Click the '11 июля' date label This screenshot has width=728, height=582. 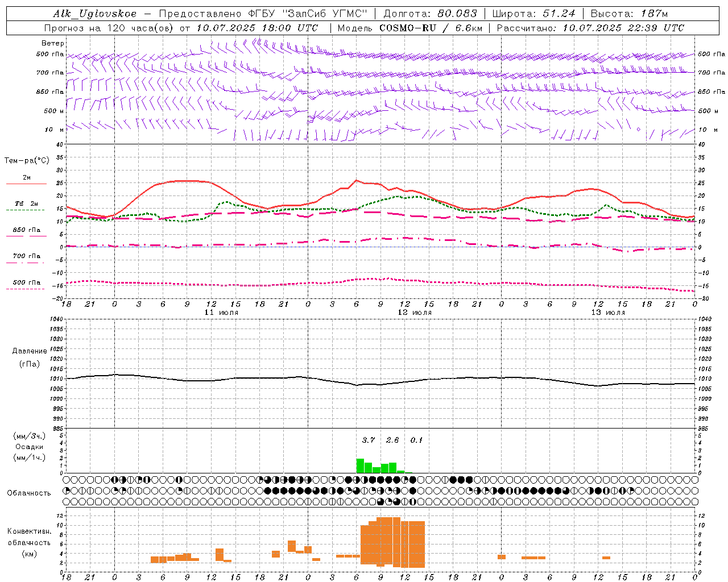point(221,313)
